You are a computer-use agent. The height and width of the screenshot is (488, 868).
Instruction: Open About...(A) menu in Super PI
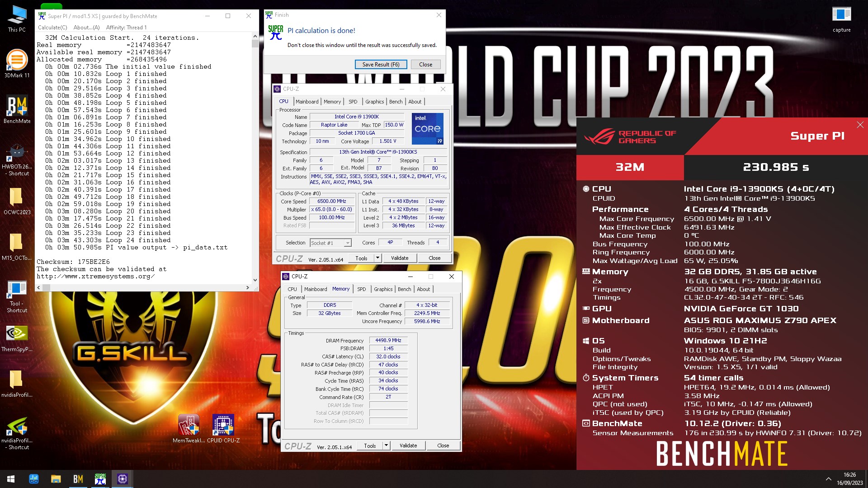click(x=86, y=28)
